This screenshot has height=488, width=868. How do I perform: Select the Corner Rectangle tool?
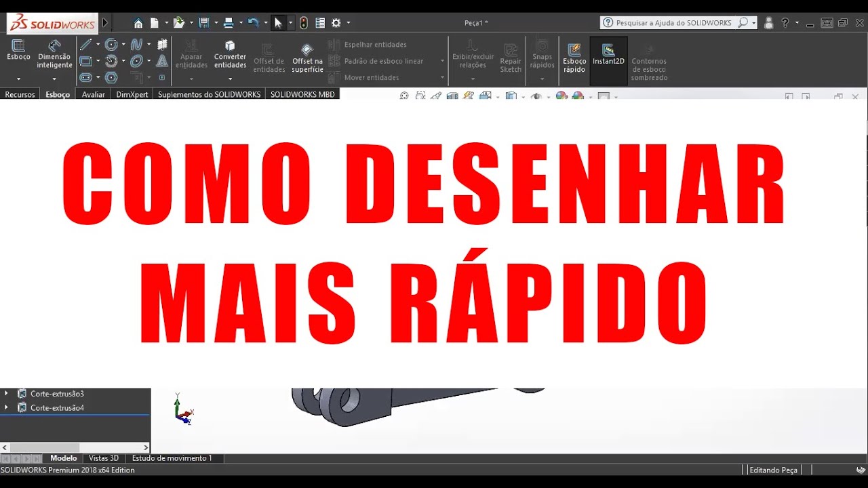tap(85, 61)
